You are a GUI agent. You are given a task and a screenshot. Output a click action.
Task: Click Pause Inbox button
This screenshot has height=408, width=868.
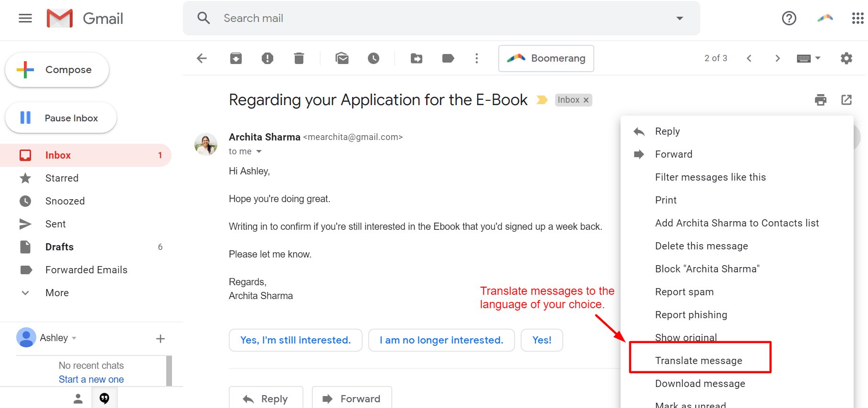61,118
